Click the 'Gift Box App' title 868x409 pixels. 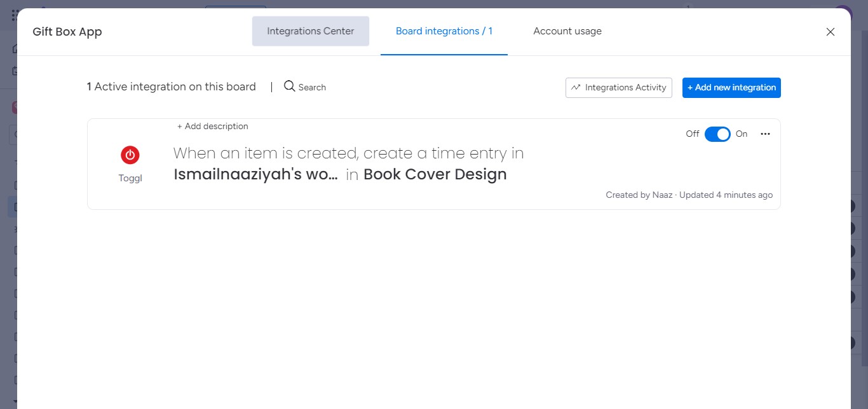[67, 32]
